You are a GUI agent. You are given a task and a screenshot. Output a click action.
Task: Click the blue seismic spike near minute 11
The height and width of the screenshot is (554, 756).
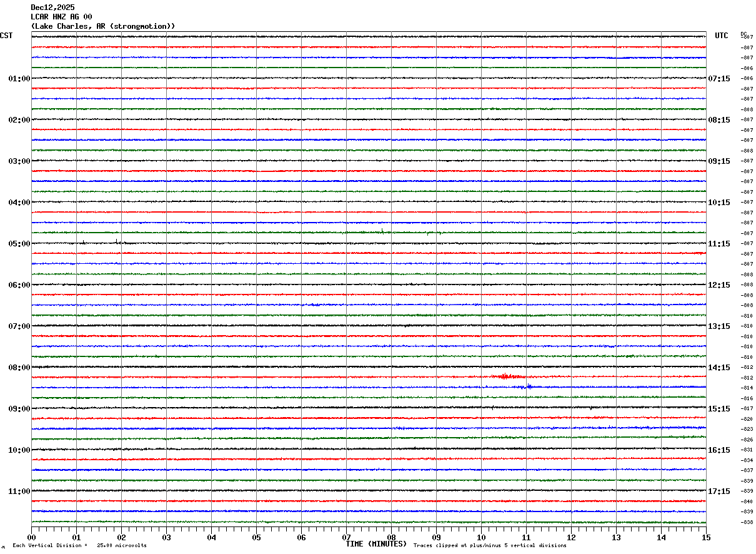[x=526, y=386]
